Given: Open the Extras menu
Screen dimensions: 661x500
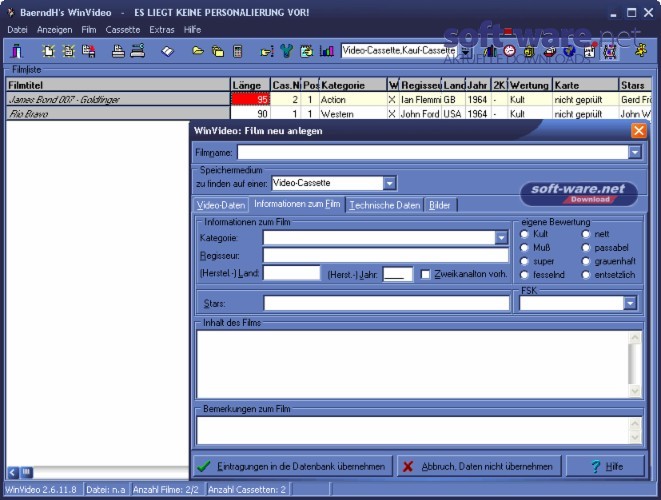Looking at the screenshot, I should click(x=162, y=30).
